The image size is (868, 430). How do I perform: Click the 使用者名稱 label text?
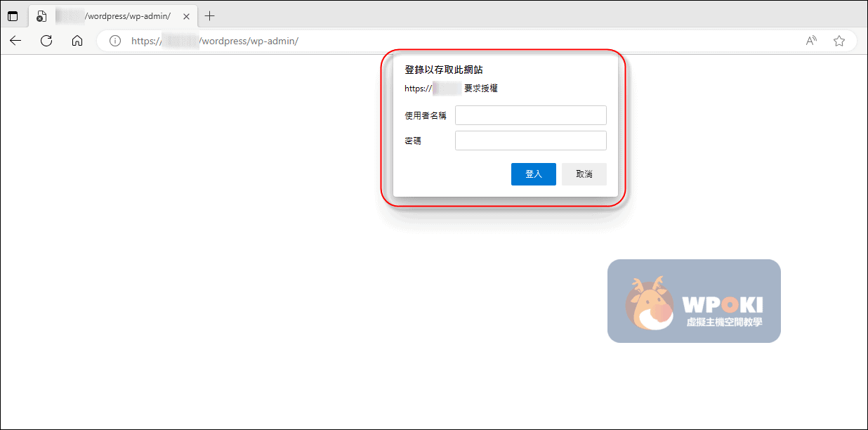425,115
